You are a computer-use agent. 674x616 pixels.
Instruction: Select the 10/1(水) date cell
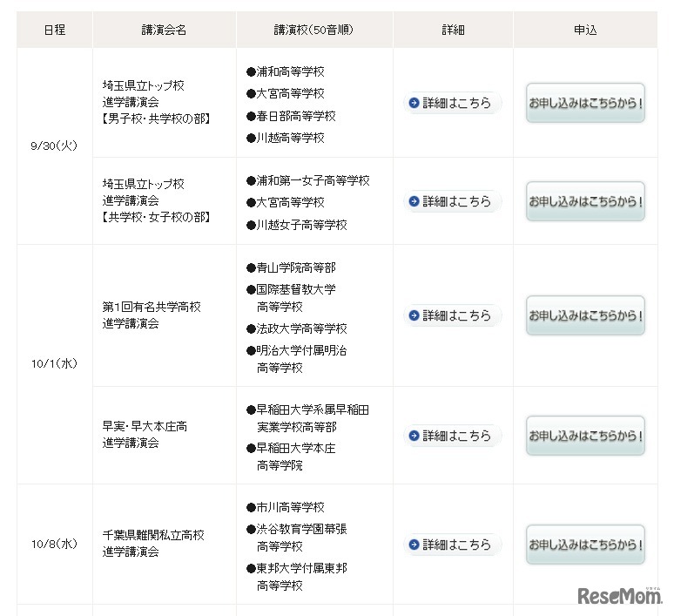click(x=54, y=363)
